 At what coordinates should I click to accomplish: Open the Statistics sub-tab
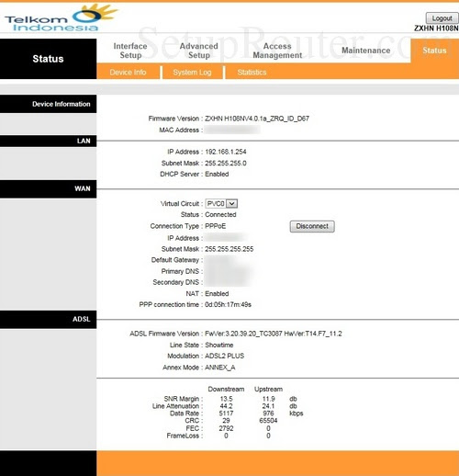click(252, 73)
